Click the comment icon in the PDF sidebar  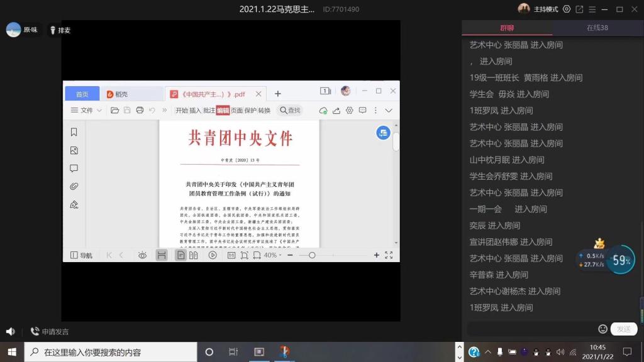pos(74,168)
